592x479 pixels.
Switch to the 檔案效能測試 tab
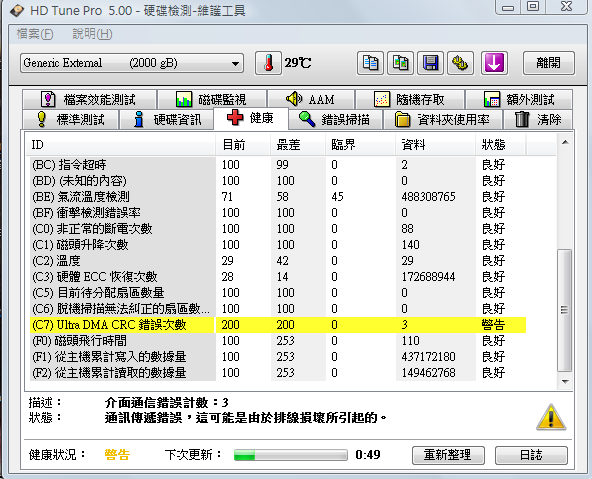(89, 99)
